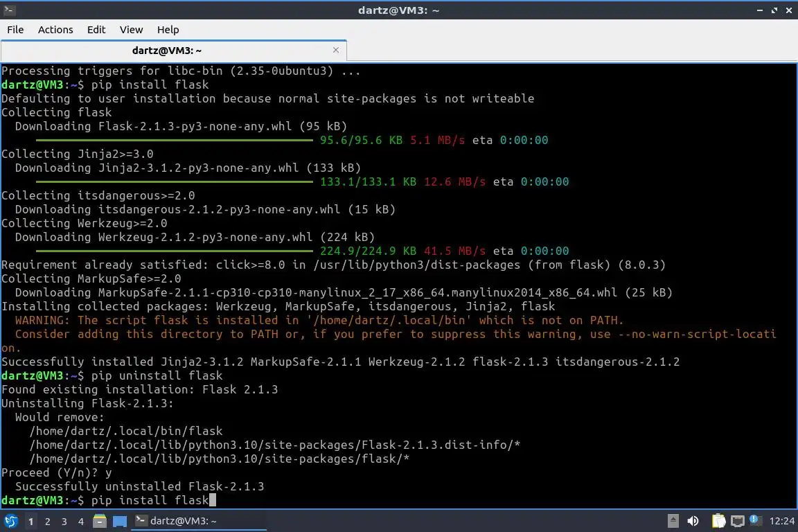
Task: Click the path ending 'Flask-2.1.3.dist-info/*'
Action: pos(275,445)
